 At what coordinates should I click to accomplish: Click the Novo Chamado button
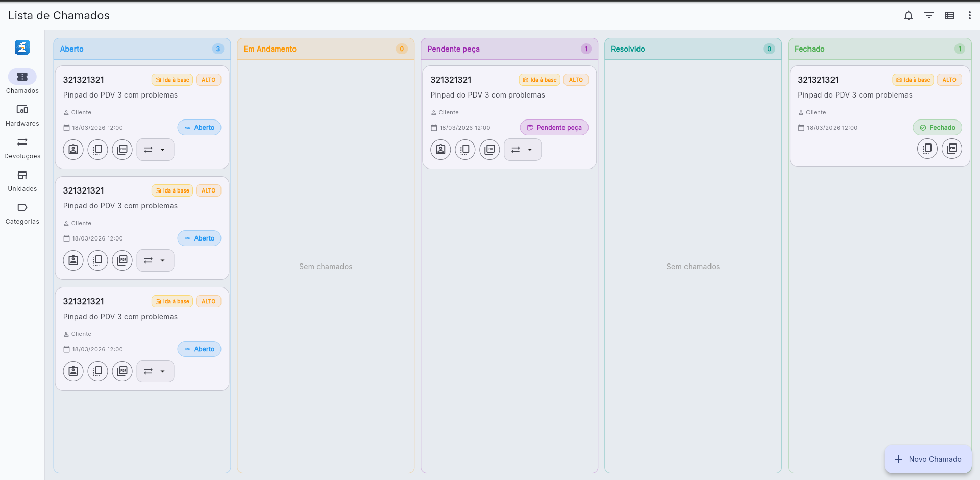click(928, 459)
